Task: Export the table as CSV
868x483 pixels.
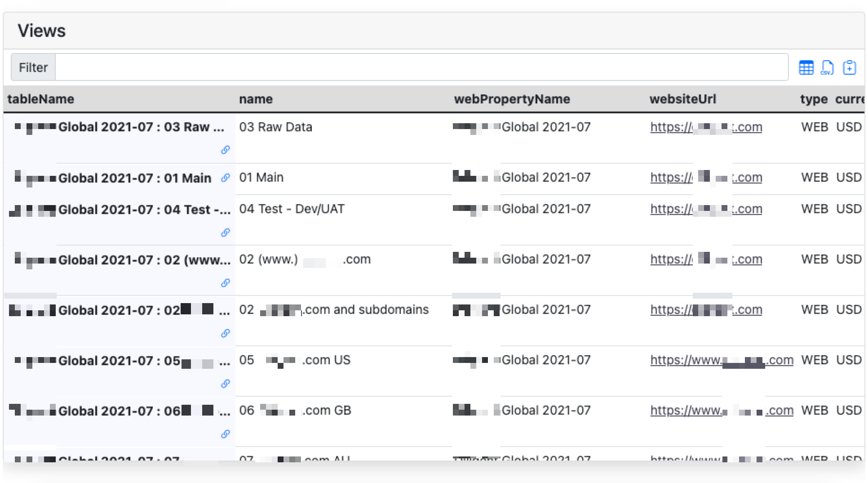Action: [828, 67]
